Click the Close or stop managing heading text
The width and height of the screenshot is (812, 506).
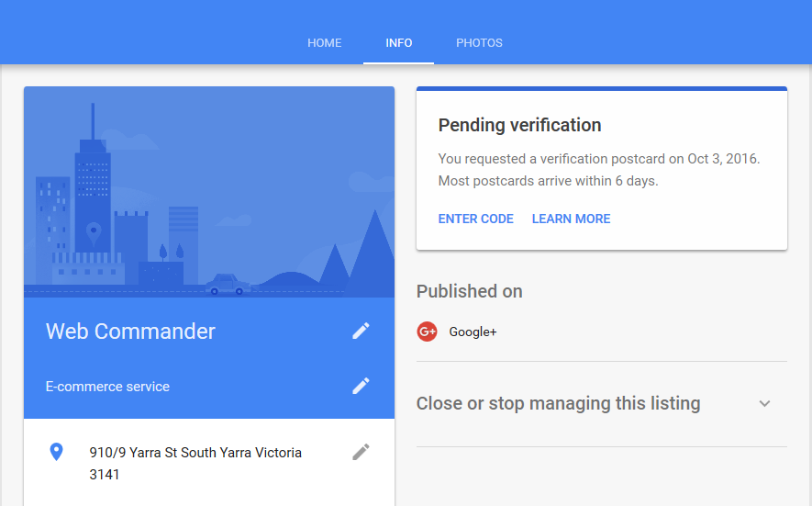pos(558,403)
